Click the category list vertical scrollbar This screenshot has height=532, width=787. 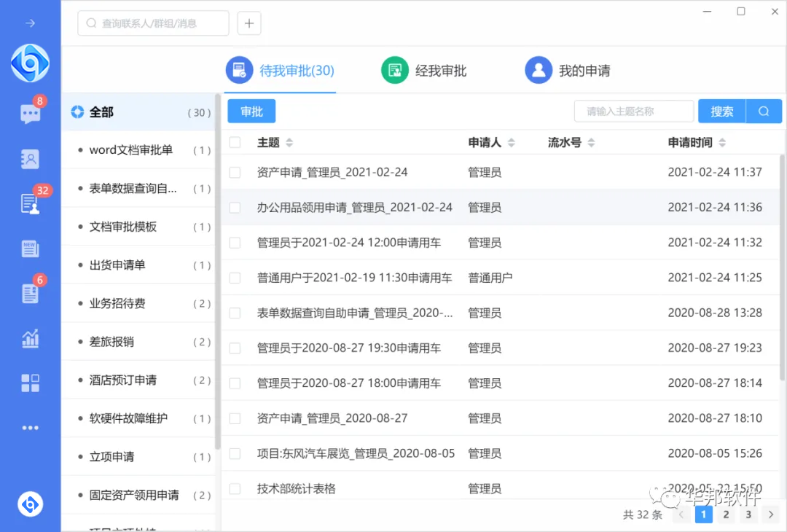(x=218, y=270)
